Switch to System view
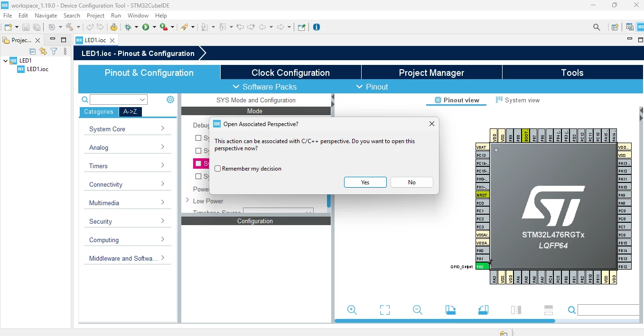Image resolution: width=644 pixels, height=336 pixels. tap(518, 100)
